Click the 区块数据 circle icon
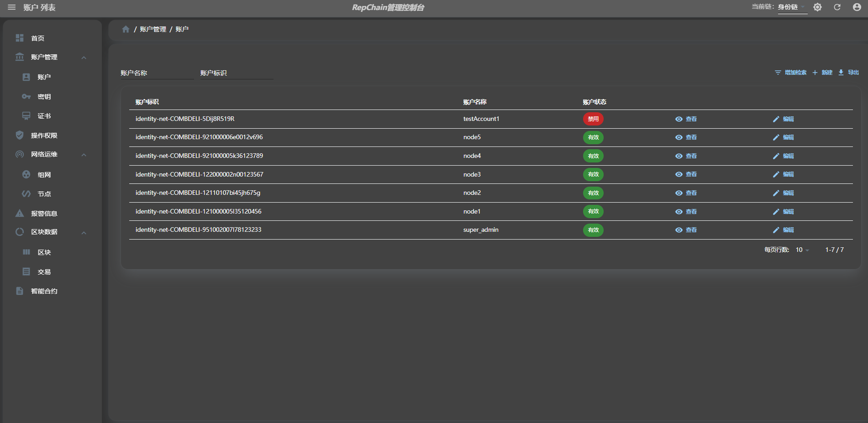The height and width of the screenshot is (423, 868). [x=20, y=232]
